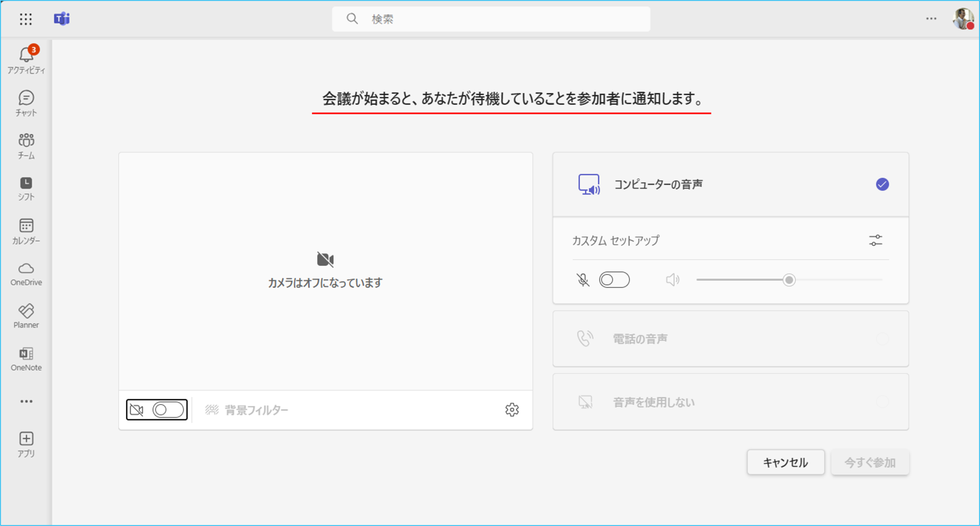Open device settings gear icon
This screenshot has height=526, width=980.
coord(512,410)
